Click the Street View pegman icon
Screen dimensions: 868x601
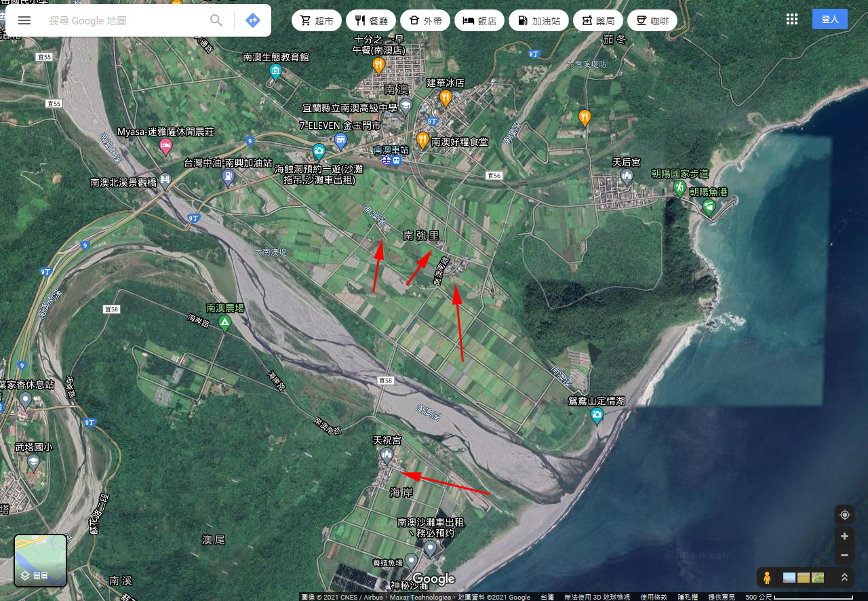tap(767, 578)
